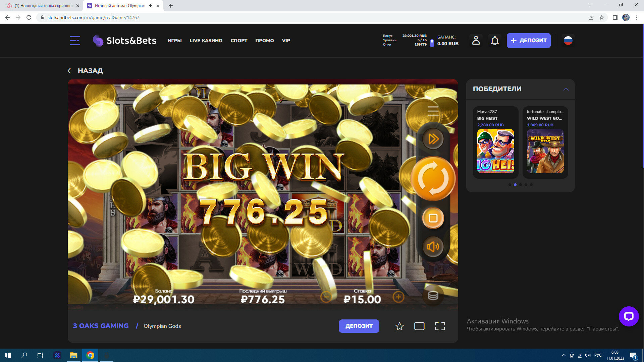This screenshot has width=644, height=362.
Task: Open the in-game menu lines
Action: click(x=433, y=111)
